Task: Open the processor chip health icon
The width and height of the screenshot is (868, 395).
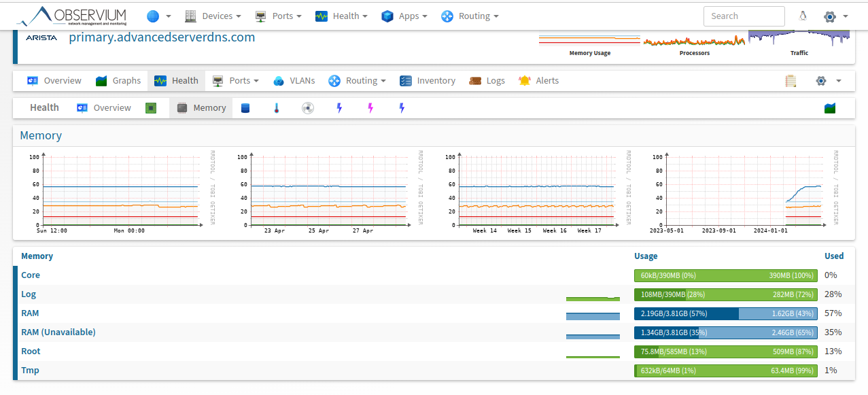Action: 151,108
